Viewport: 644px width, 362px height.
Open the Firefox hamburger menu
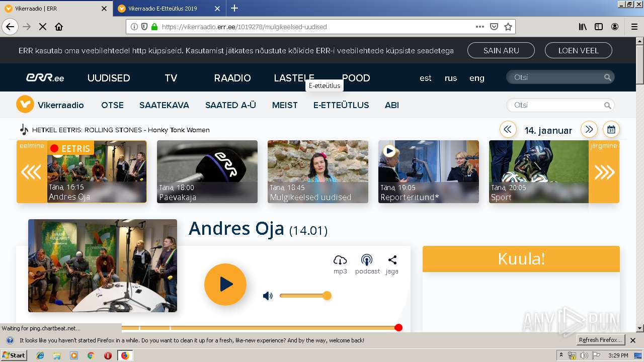tap(634, 27)
